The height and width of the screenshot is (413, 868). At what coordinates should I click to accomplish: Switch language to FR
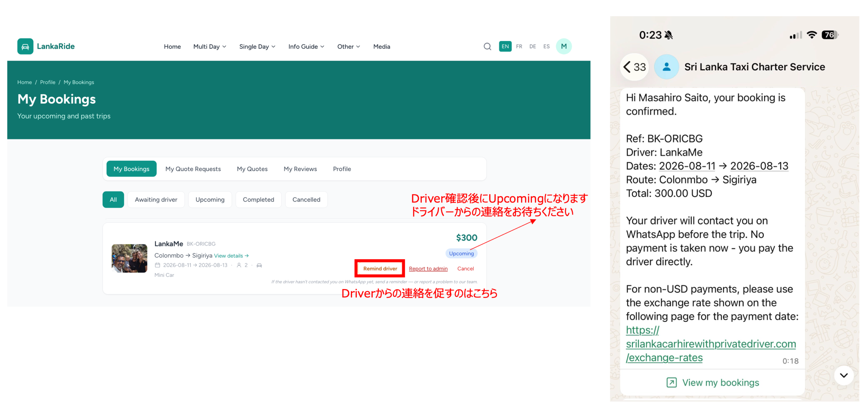(x=519, y=46)
